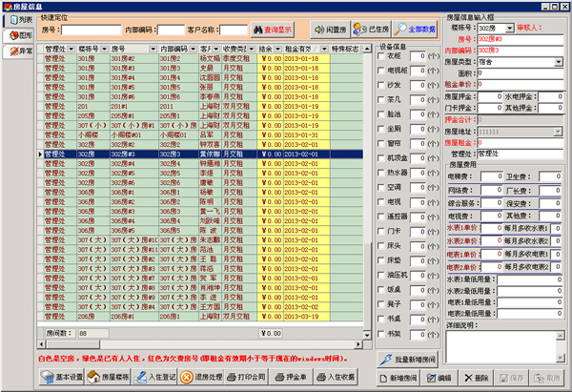This screenshot has height=392, width=572.
Task: Click the 异常 tab icon
Action: pos(14,52)
